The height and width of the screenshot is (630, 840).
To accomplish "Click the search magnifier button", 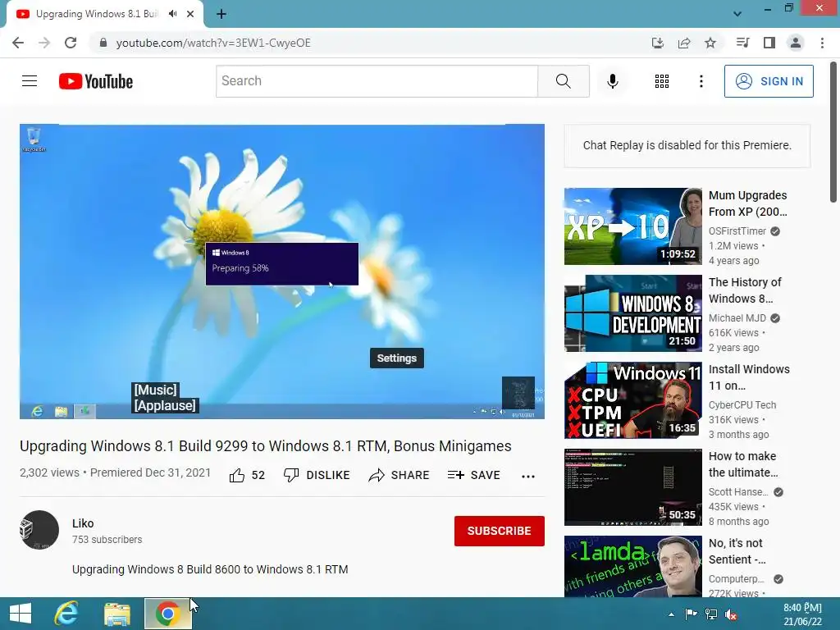I will 564,81.
